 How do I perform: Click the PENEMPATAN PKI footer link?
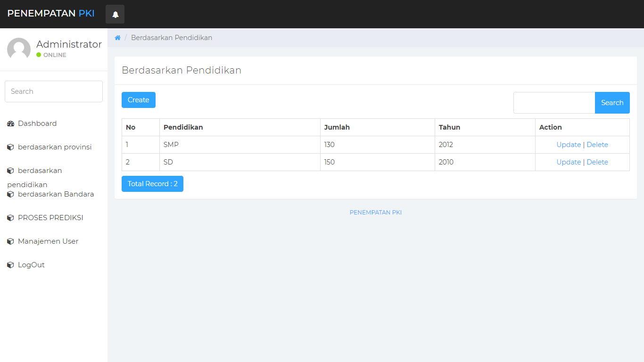coord(375,213)
